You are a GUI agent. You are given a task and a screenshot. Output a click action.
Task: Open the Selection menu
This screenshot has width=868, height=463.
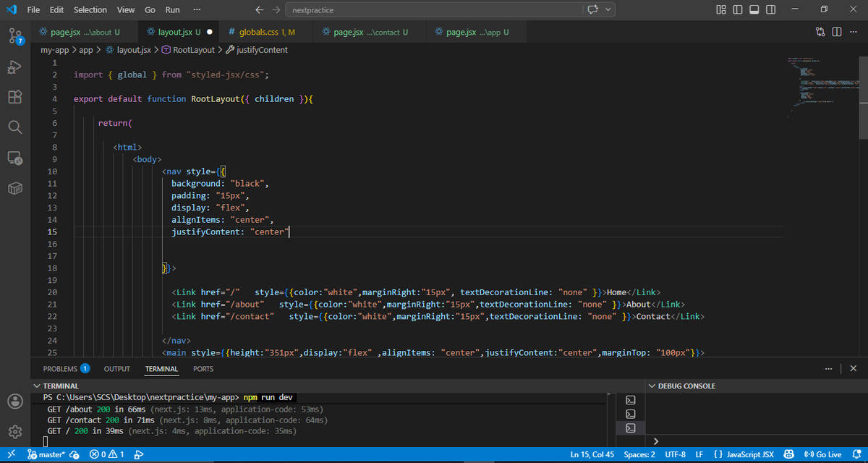90,10
